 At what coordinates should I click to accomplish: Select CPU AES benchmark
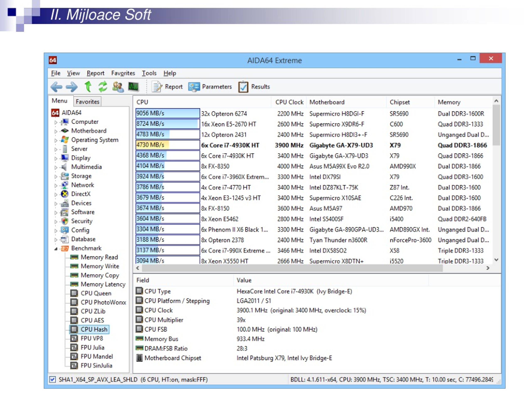coord(92,320)
